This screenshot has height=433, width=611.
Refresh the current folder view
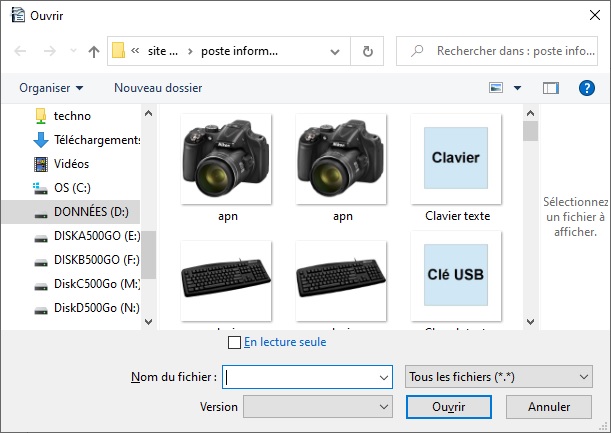[368, 51]
